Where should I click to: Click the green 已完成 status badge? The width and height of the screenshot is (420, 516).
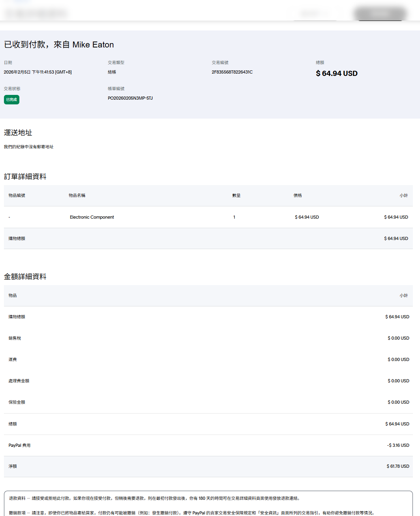pos(11,100)
